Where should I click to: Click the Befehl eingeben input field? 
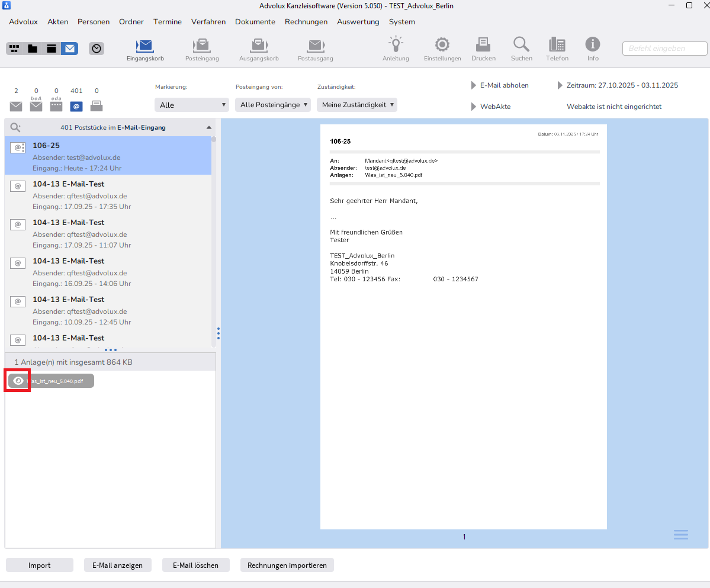tap(664, 49)
